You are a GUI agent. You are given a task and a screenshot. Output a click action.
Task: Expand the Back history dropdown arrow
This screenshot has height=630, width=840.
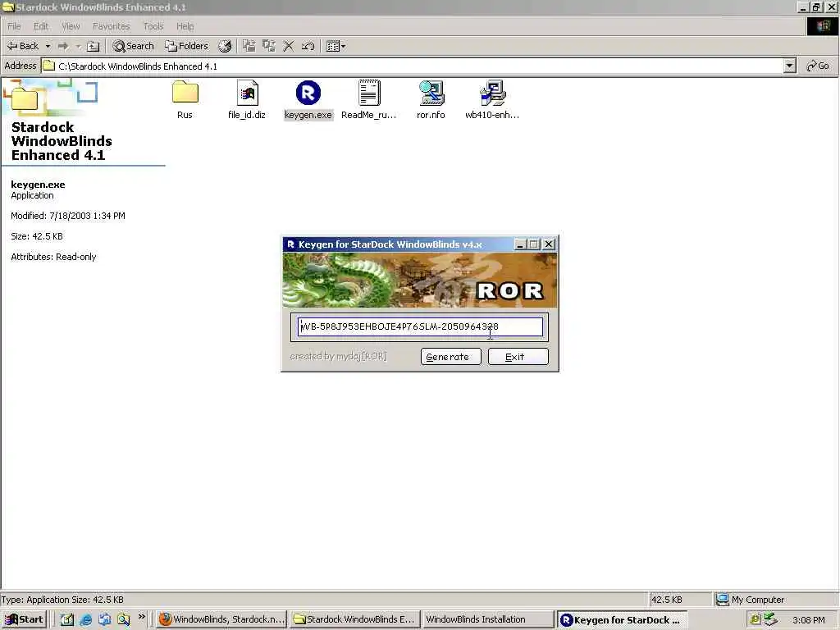pyautogui.click(x=48, y=46)
